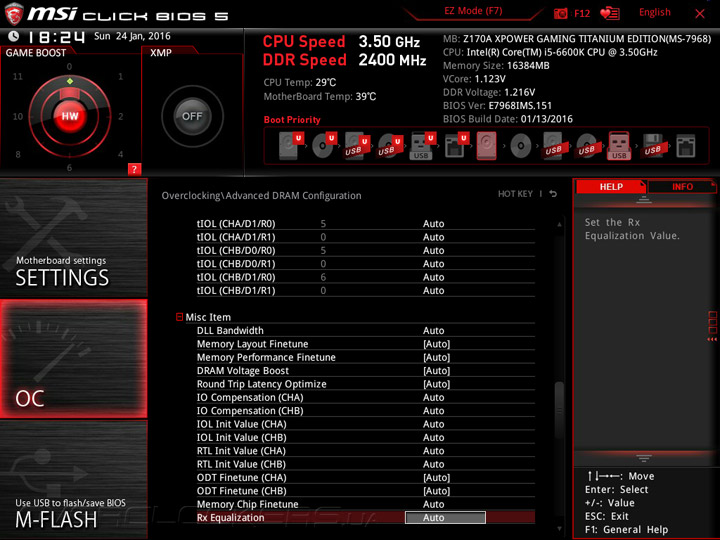Select the Memory Chip Finetune setting
Screen dimensions: 720x540
point(366,504)
